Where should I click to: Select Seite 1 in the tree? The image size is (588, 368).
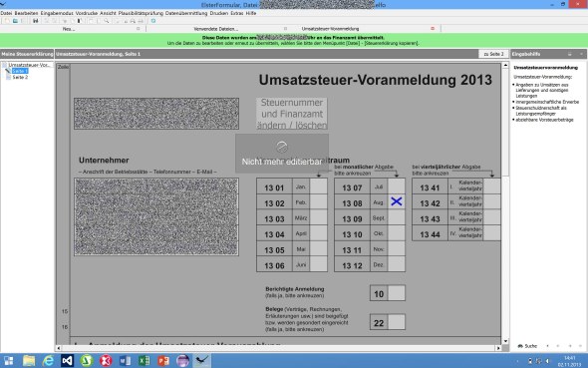click(x=20, y=71)
